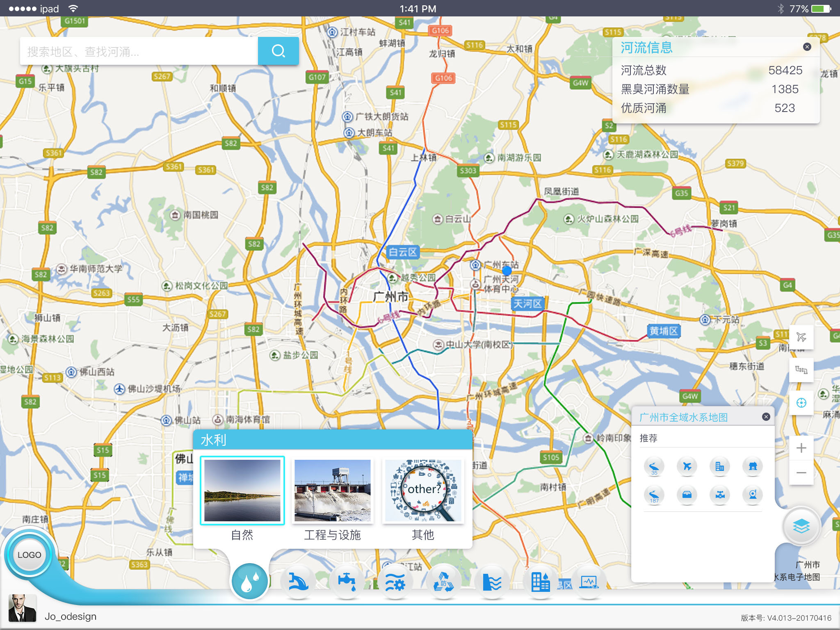Image resolution: width=840 pixels, height=630 pixels.
Task: Close the 河流信息 info panel
Action: click(x=807, y=47)
